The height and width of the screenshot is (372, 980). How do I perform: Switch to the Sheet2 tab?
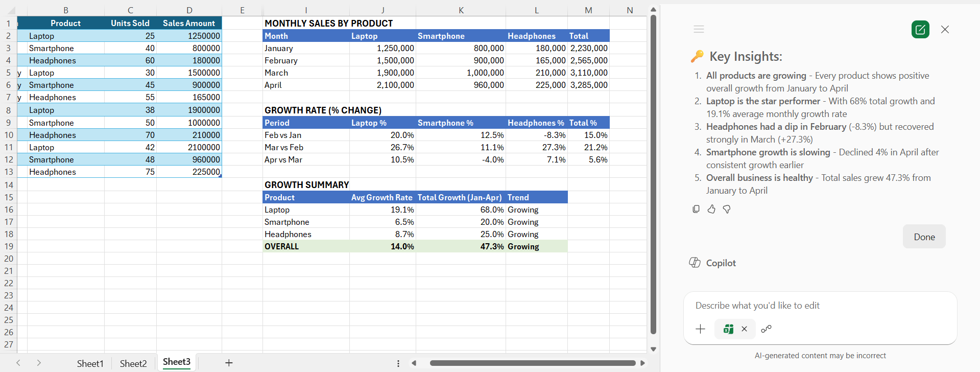pos(133,363)
